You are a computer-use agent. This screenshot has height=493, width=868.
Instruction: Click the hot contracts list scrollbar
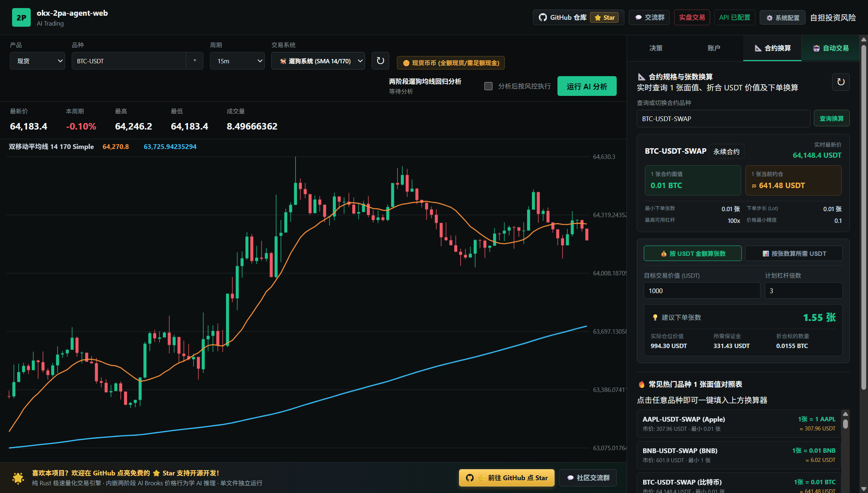pos(845,423)
